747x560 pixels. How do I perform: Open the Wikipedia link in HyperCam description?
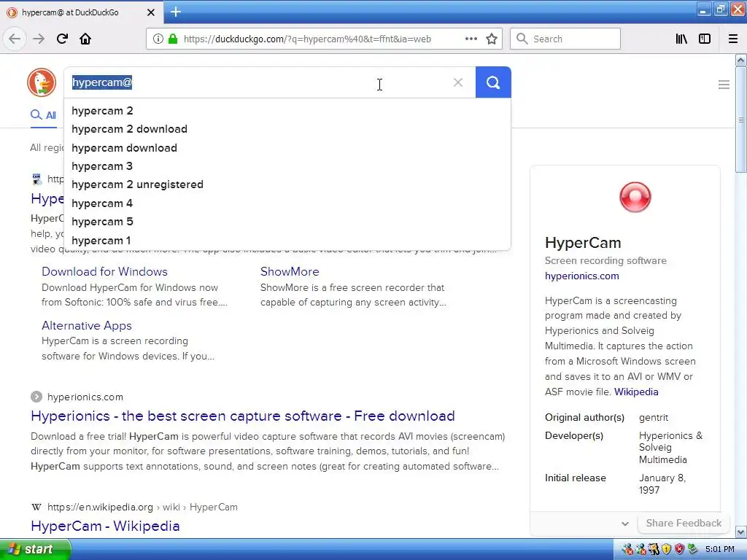click(636, 392)
